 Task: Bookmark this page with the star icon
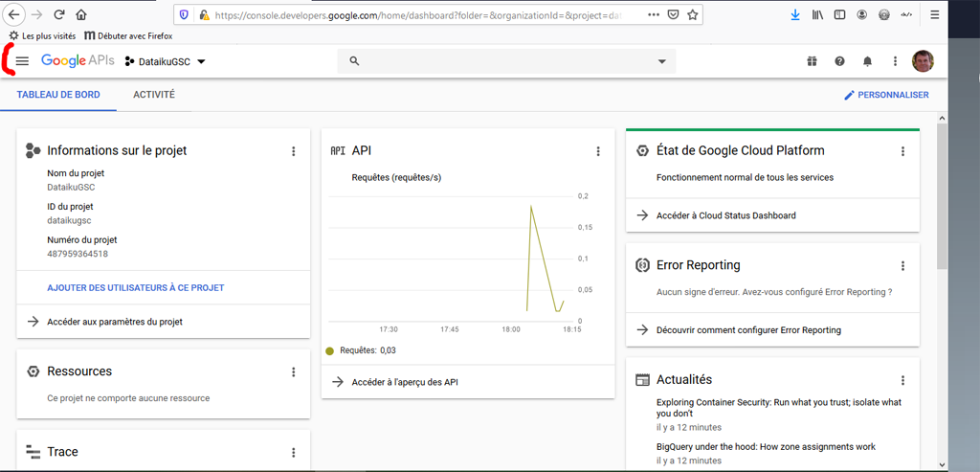(692, 14)
